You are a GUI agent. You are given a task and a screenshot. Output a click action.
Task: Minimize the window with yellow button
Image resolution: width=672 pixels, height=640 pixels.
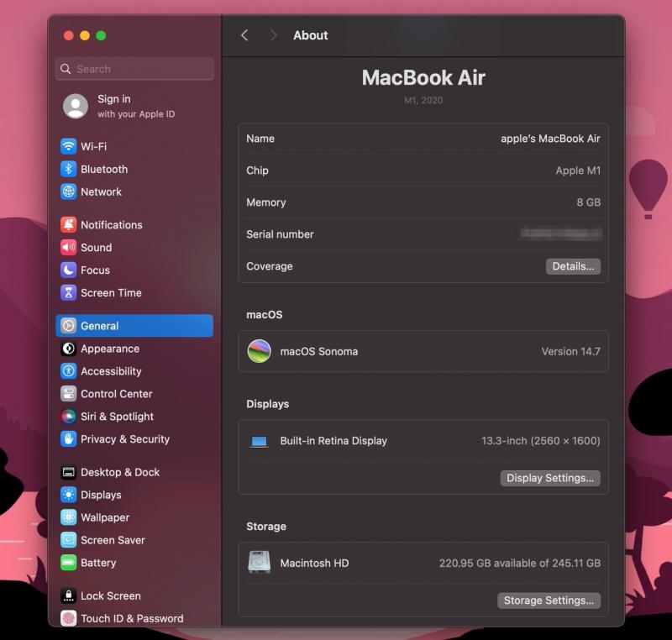click(85, 35)
